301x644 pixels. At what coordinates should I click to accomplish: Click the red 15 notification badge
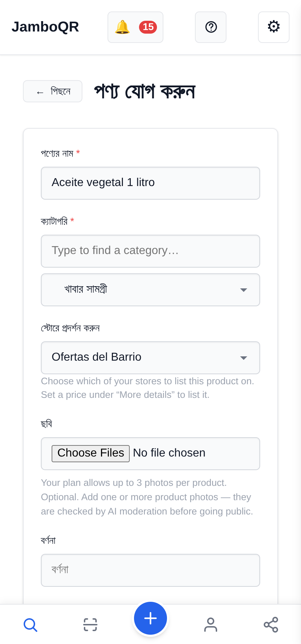148,27
